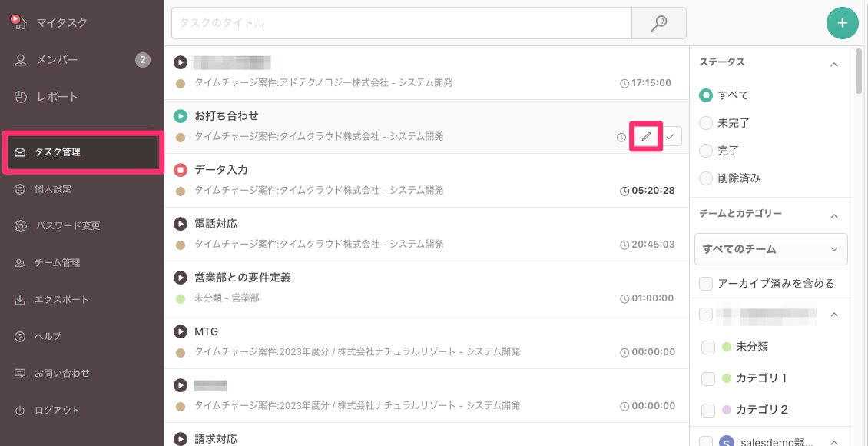
Task: Start timer for 電話対応 task
Action: coord(181,224)
